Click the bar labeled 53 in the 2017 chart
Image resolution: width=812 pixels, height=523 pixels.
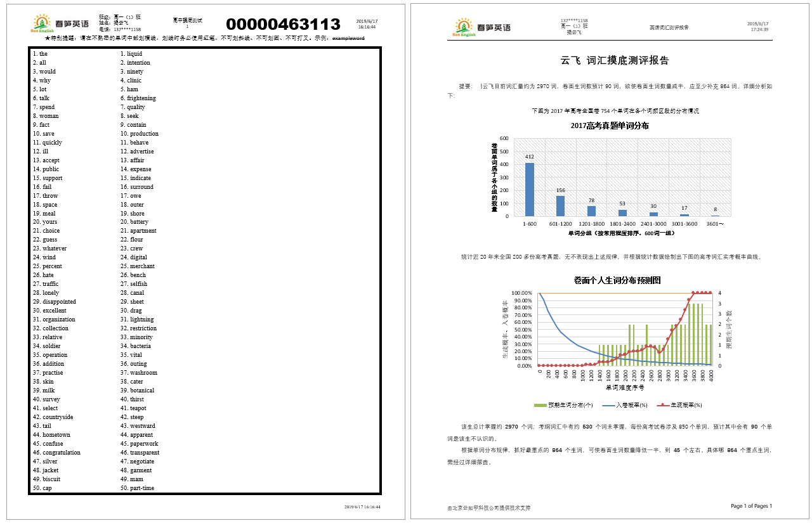coord(622,213)
